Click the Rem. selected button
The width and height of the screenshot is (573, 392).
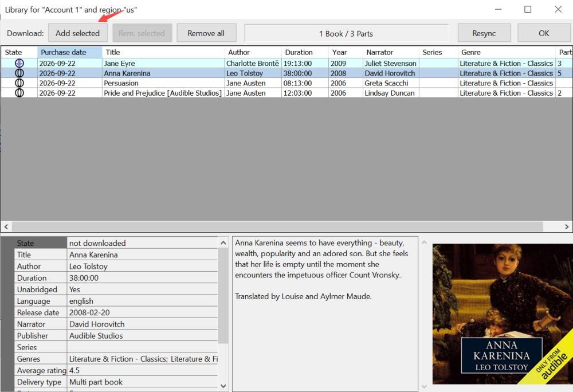pyautogui.click(x=142, y=33)
